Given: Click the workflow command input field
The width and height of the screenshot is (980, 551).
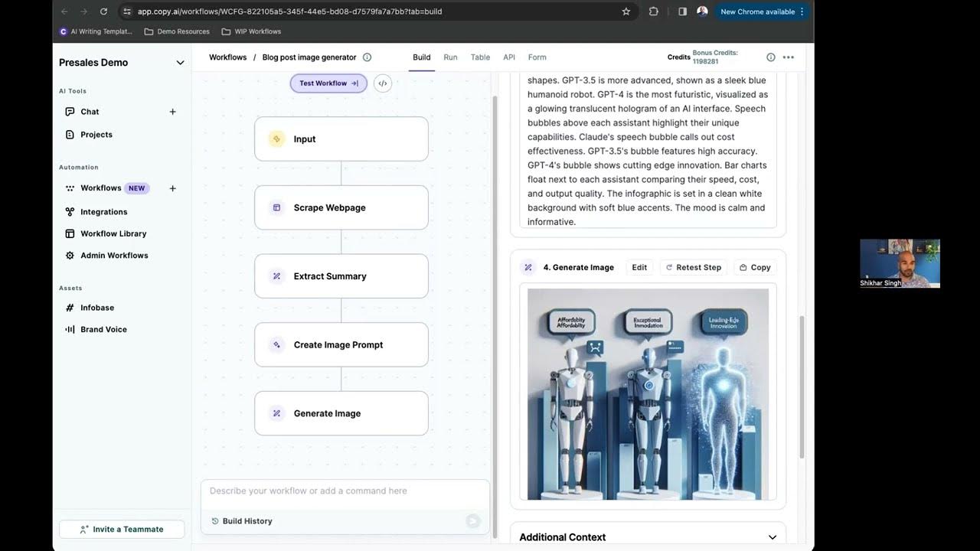Looking at the screenshot, I should [x=345, y=491].
